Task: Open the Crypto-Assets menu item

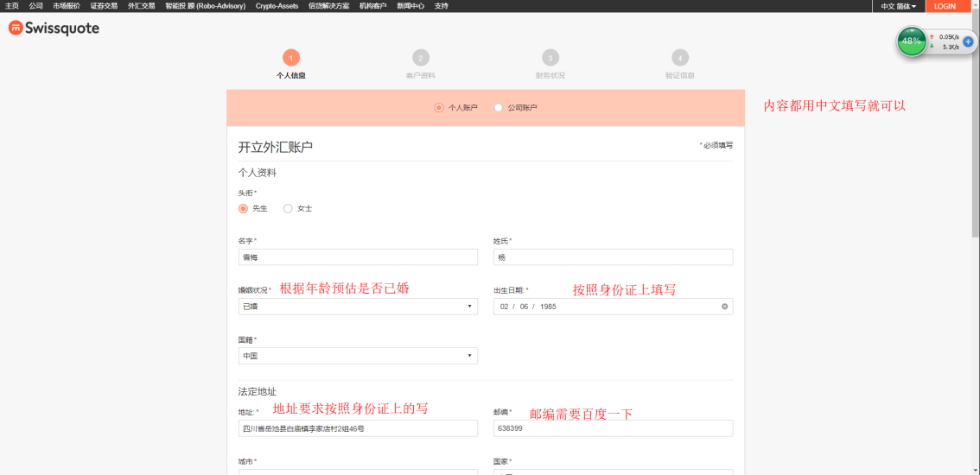Action: click(277, 6)
